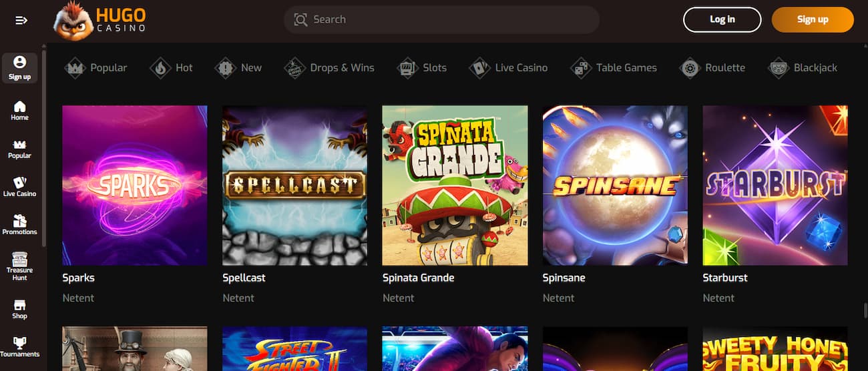Open the Starburst game thumbnail
Image resolution: width=868 pixels, height=371 pixels.
(x=775, y=185)
